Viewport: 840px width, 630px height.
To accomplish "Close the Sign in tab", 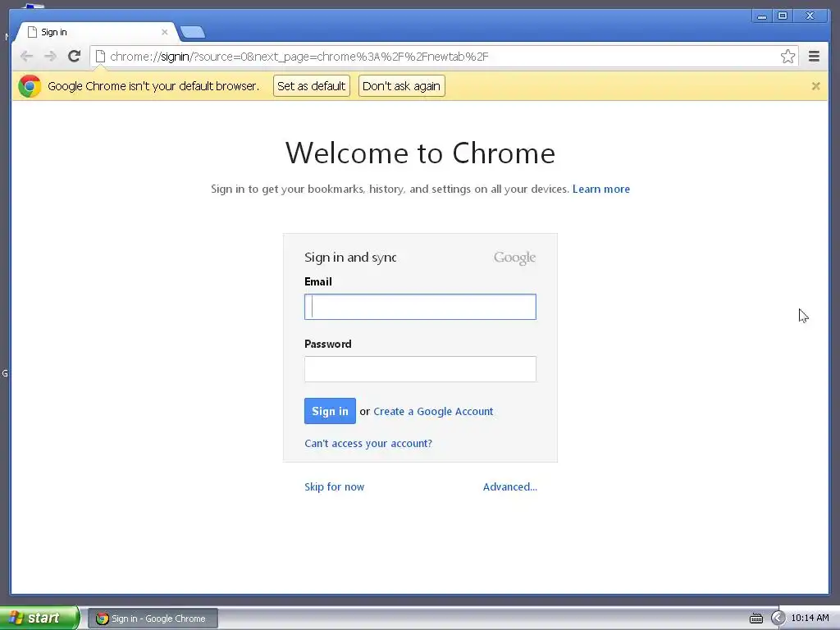I will coord(164,32).
